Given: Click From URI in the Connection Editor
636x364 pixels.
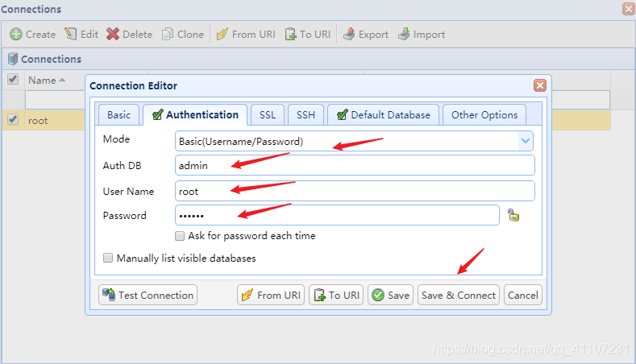Looking at the screenshot, I should coord(271,295).
